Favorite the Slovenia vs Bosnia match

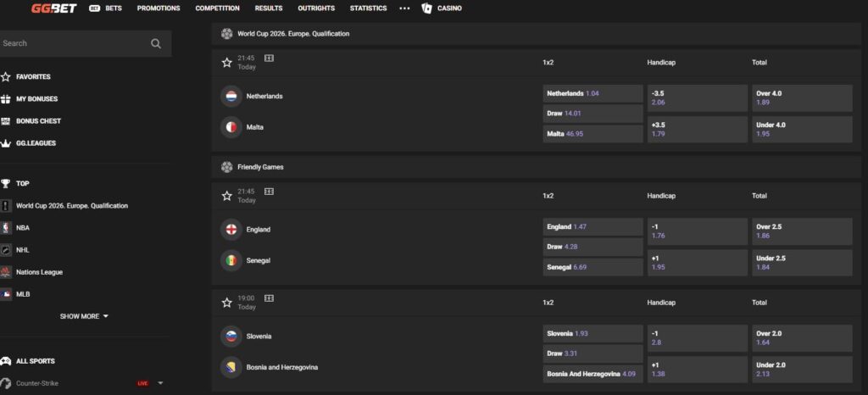(x=226, y=303)
